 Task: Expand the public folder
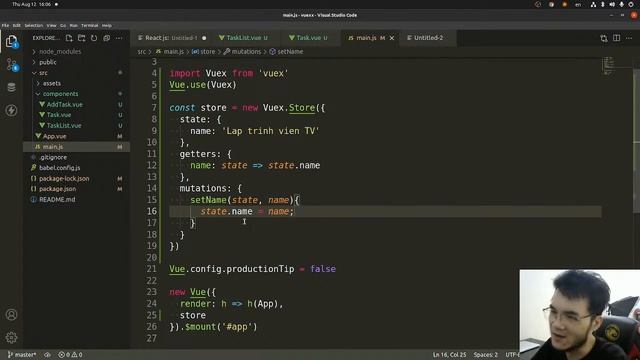48,62
